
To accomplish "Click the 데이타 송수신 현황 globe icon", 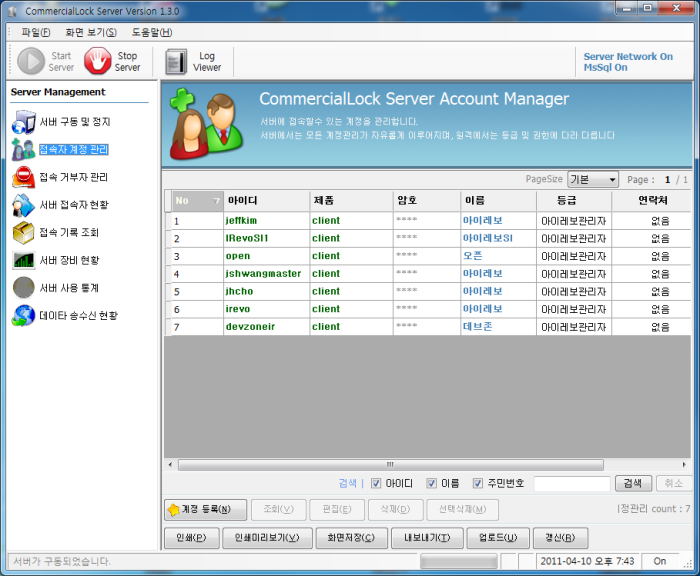I will (24, 315).
